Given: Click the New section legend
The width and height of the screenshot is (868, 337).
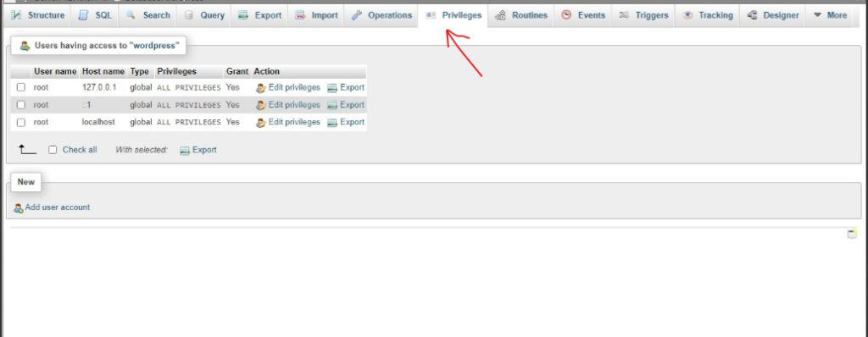Looking at the screenshot, I should 26,182.
